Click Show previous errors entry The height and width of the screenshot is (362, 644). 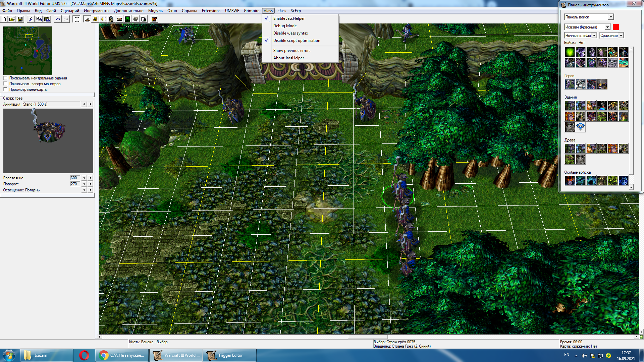click(x=300, y=51)
